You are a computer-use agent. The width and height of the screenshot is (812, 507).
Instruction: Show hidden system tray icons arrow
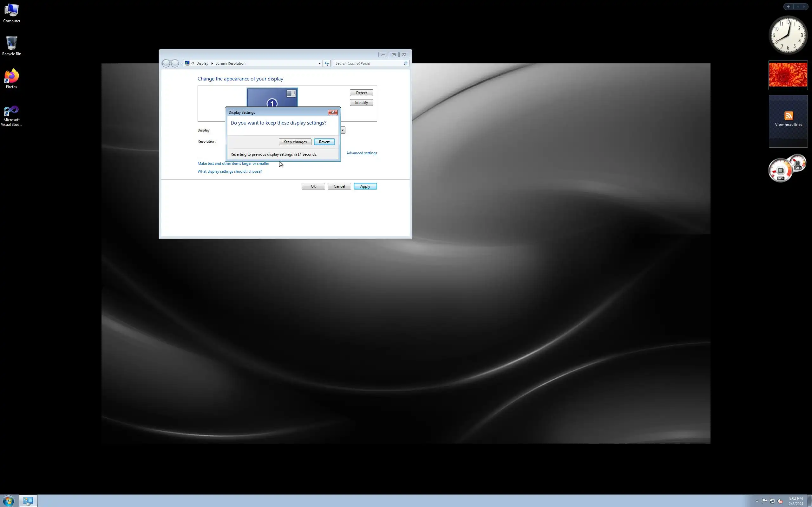click(x=756, y=501)
